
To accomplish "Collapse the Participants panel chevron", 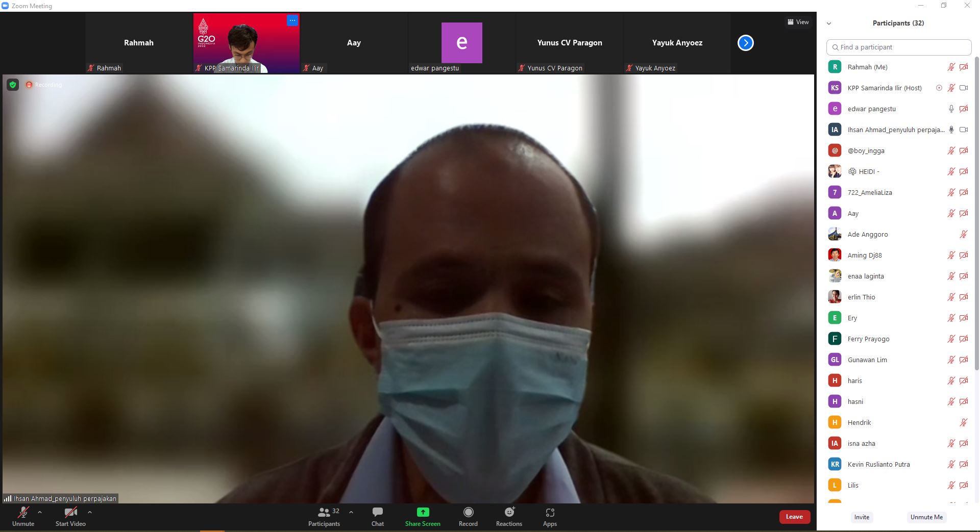I will pyautogui.click(x=829, y=23).
